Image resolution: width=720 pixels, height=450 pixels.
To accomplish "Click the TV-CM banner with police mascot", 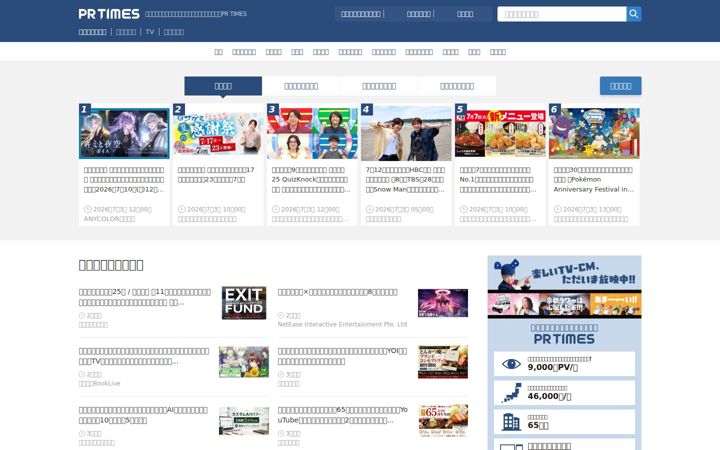I will (564, 273).
